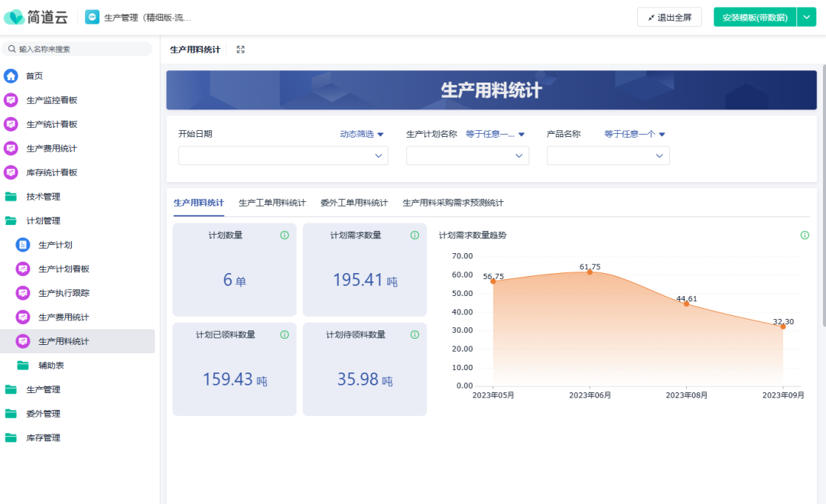This screenshot has height=504, width=826.
Task: Click the 安装模板(带数据) button
Action: (754, 17)
